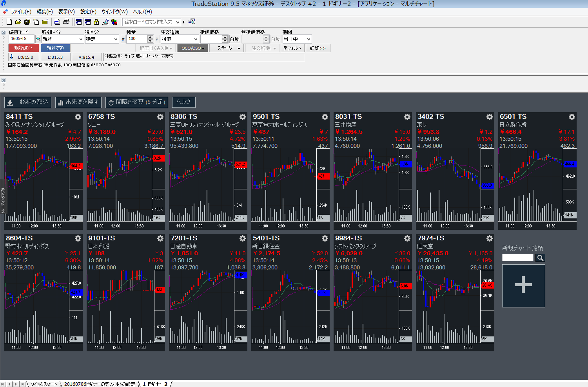
Task: Expand the OCO/OSO dropdown button
Action: [192, 48]
